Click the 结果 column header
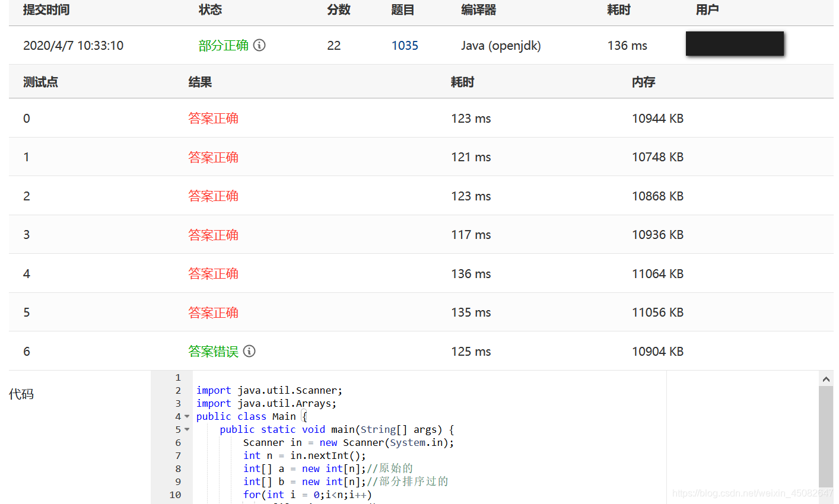 tap(200, 82)
